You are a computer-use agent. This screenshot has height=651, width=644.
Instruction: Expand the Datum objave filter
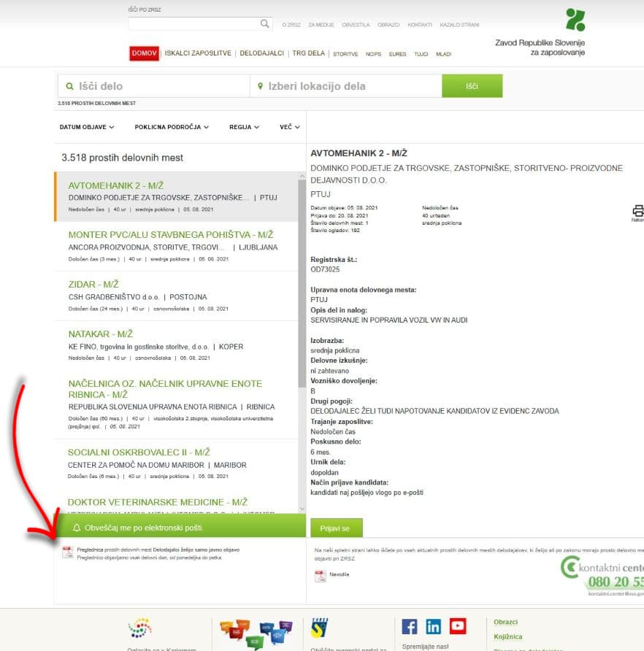[x=87, y=127]
